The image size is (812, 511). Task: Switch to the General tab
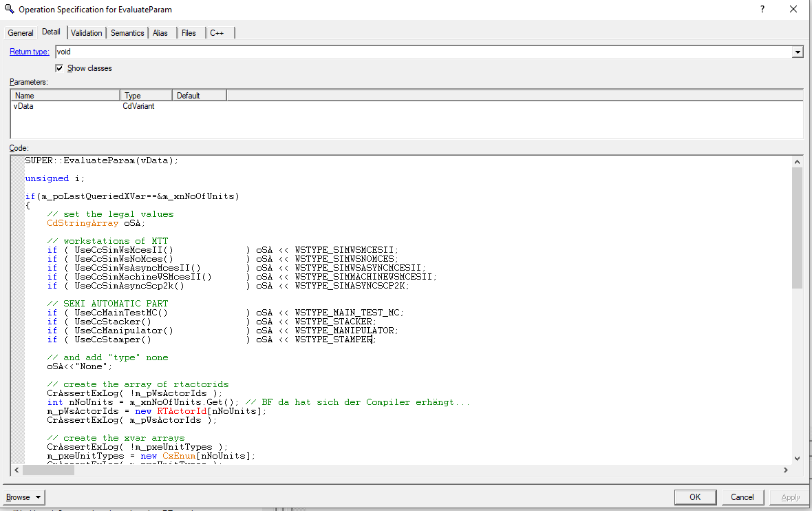tap(20, 32)
